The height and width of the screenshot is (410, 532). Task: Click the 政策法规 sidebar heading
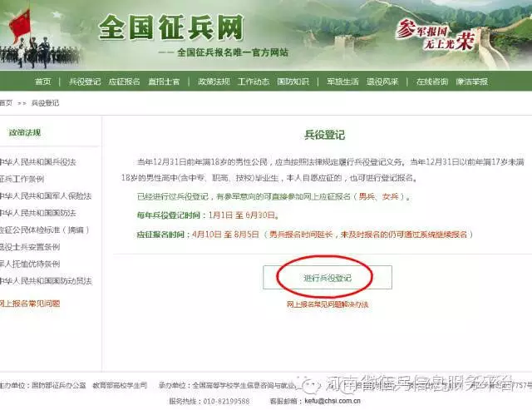(25, 132)
